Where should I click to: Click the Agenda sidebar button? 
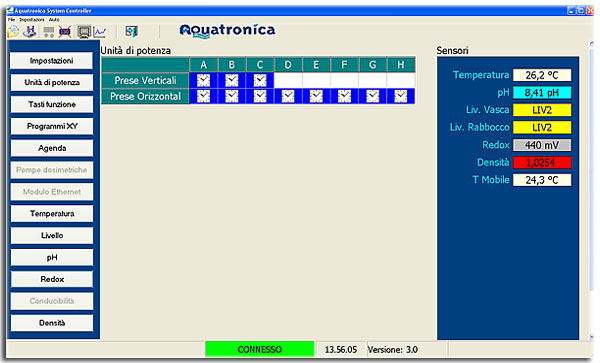point(52,148)
